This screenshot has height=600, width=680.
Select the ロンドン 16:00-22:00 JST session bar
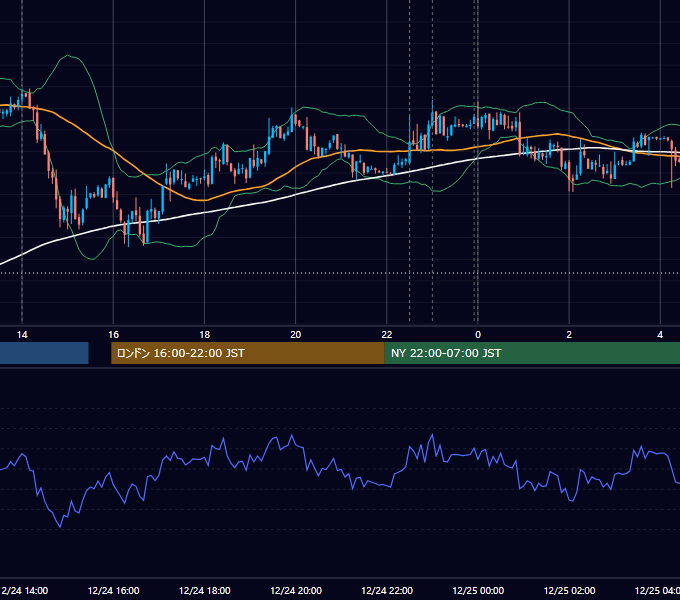pyautogui.click(x=248, y=353)
